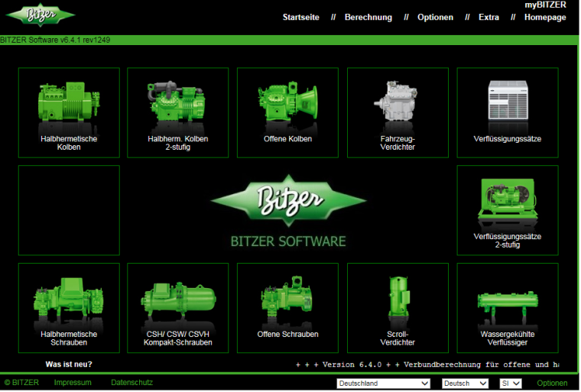Image resolution: width=581 pixels, height=392 pixels.
Task: Go to the Startseite menu item
Action: [x=300, y=18]
